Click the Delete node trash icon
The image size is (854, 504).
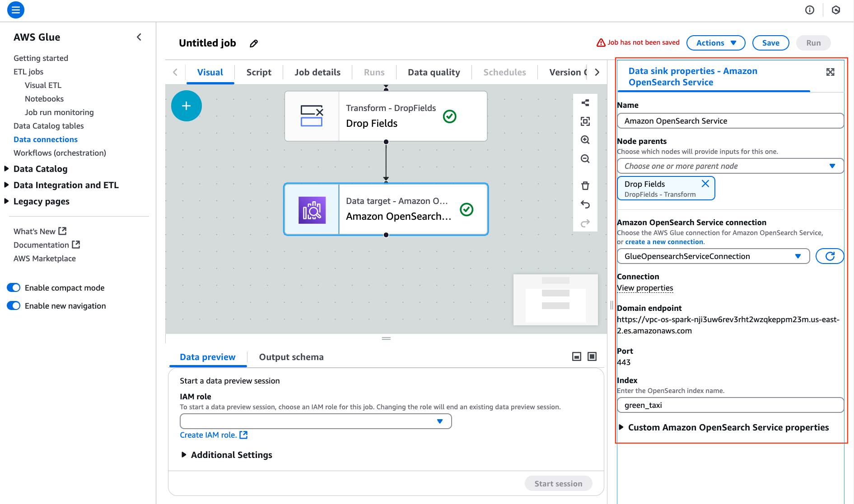coord(585,185)
